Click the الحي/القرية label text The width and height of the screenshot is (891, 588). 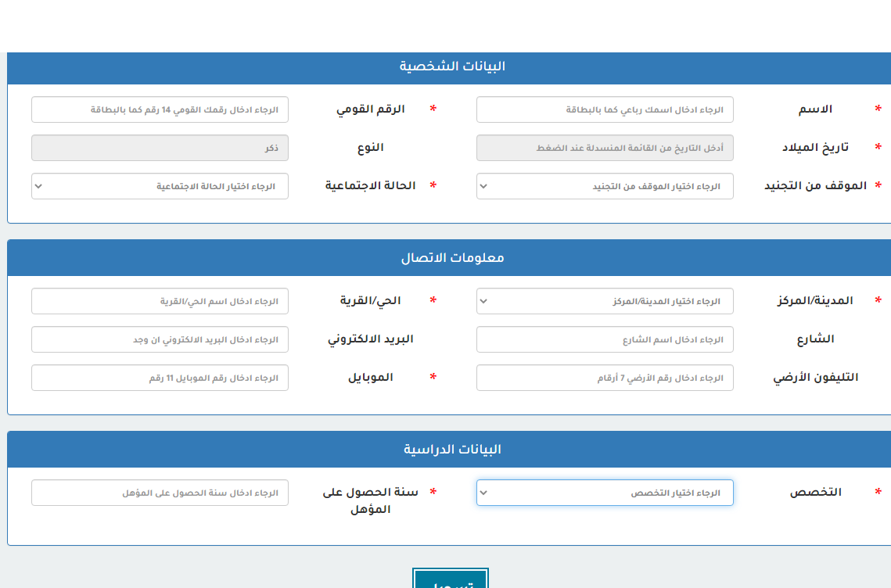click(371, 300)
